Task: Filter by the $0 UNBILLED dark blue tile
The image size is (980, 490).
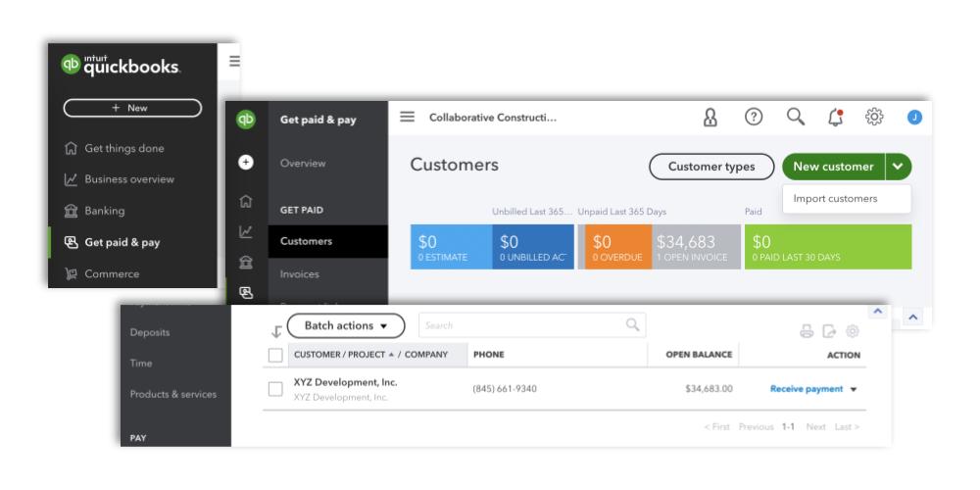Action: [533, 247]
